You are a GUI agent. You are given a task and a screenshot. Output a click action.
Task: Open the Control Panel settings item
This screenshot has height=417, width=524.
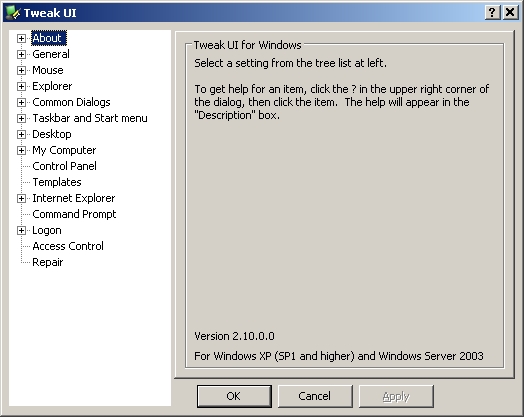tap(64, 166)
